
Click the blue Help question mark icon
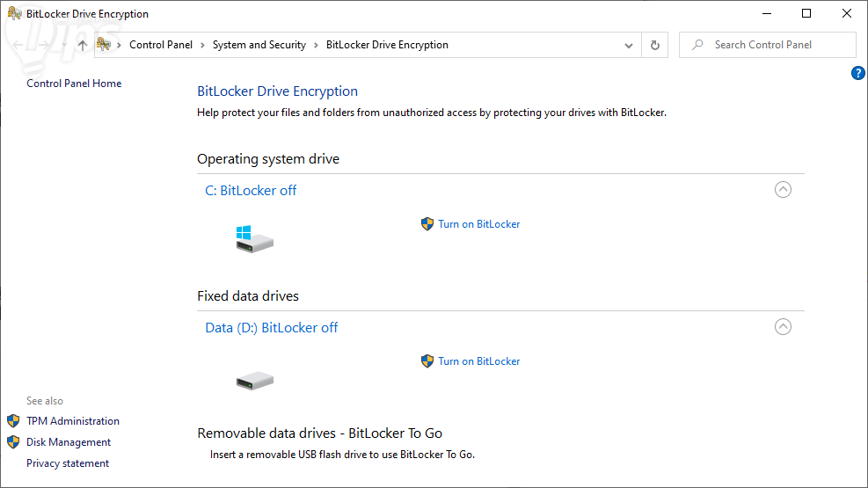858,73
